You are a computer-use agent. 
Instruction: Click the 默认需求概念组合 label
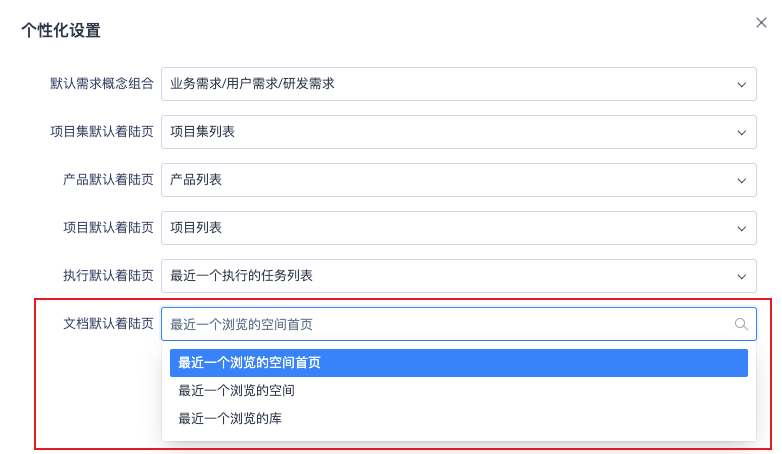point(102,84)
